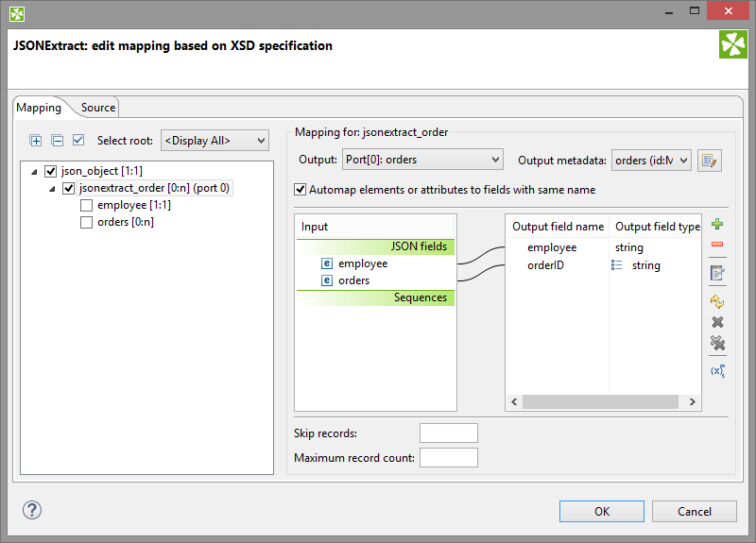Disable Automap elements to fields checkbox

tap(301, 190)
